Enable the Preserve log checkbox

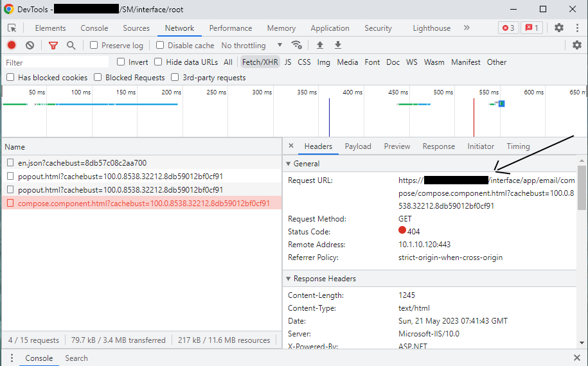94,46
